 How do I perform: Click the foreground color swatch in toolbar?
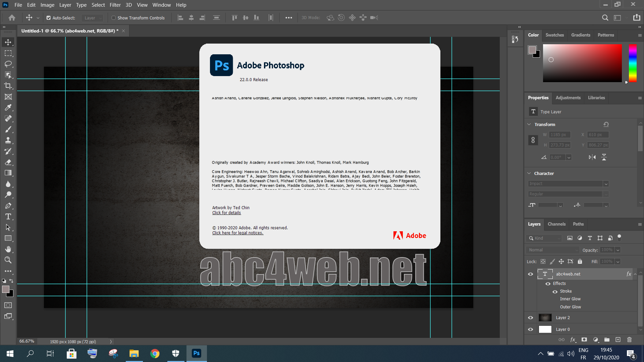coord(6,290)
